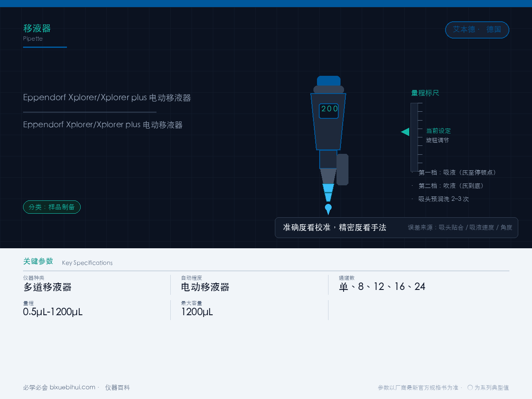Click the 最大容量 field label

pyautogui.click(x=192, y=303)
